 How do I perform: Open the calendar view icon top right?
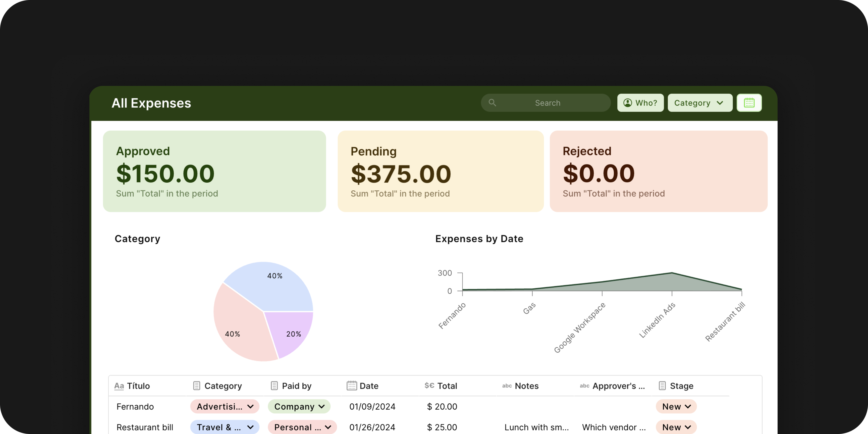749,103
